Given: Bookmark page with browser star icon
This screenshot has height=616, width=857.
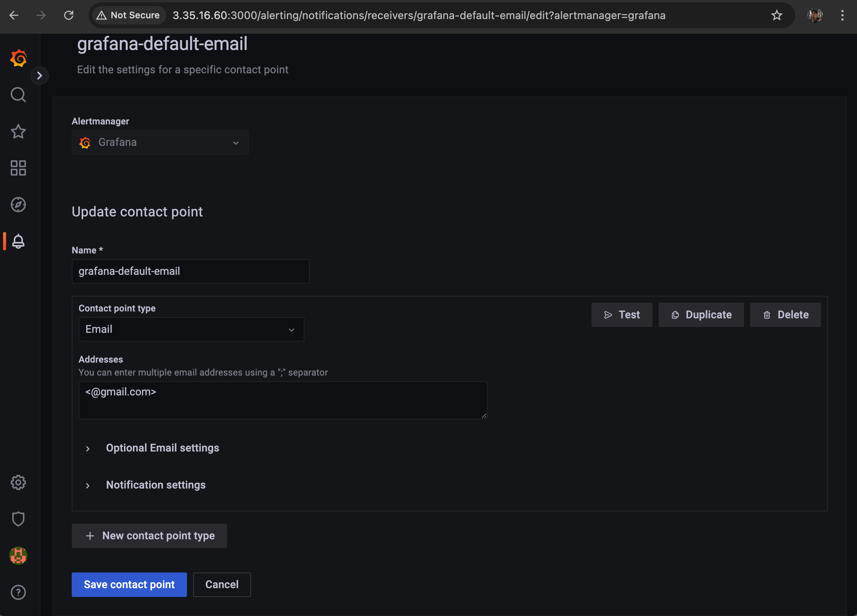Looking at the screenshot, I should (x=776, y=15).
